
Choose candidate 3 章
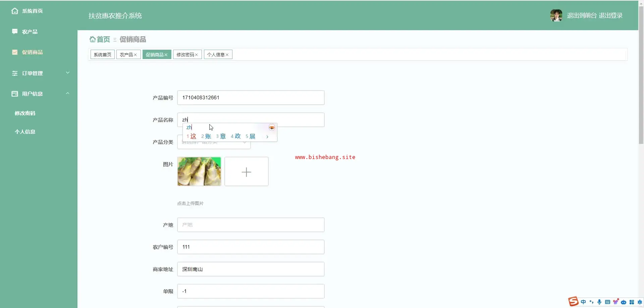pos(221,136)
